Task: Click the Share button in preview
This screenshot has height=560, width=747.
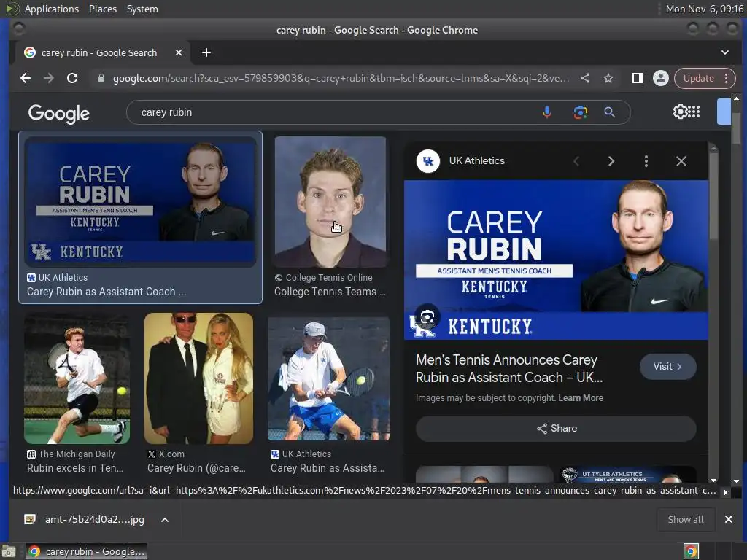Action: pos(556,429)
